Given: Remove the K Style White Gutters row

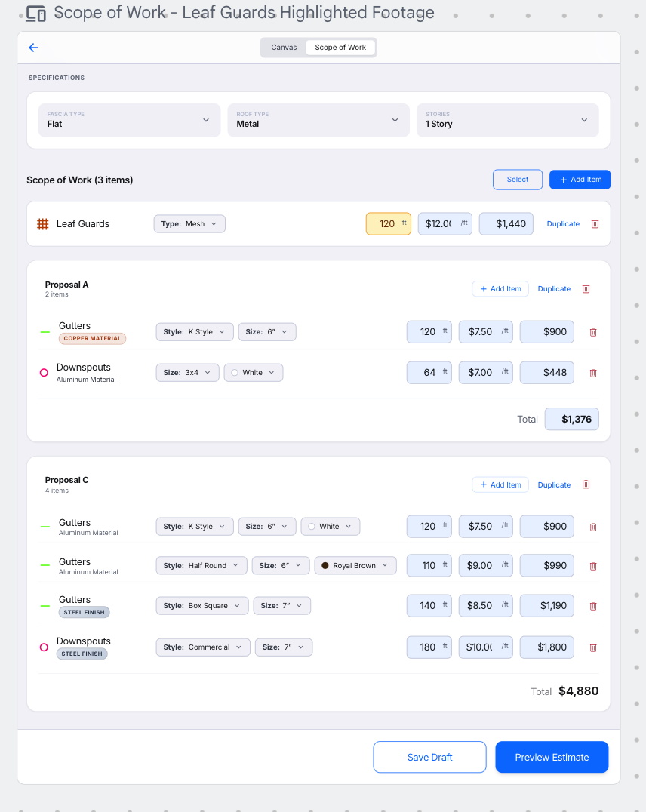Looking at the screenshot, I should click(593, 527).
